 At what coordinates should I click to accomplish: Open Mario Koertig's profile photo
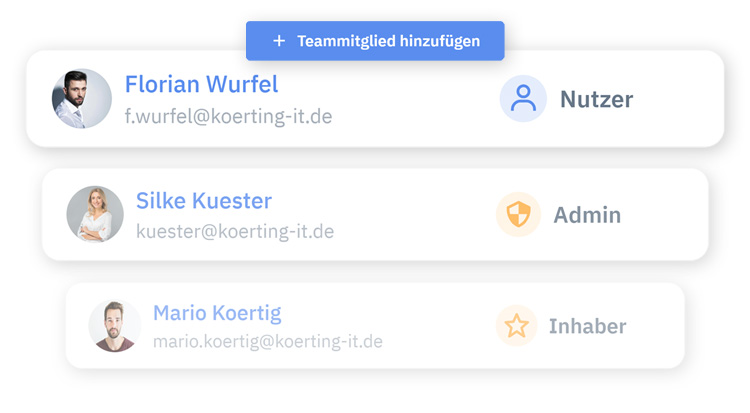click(x=115, y=325)
